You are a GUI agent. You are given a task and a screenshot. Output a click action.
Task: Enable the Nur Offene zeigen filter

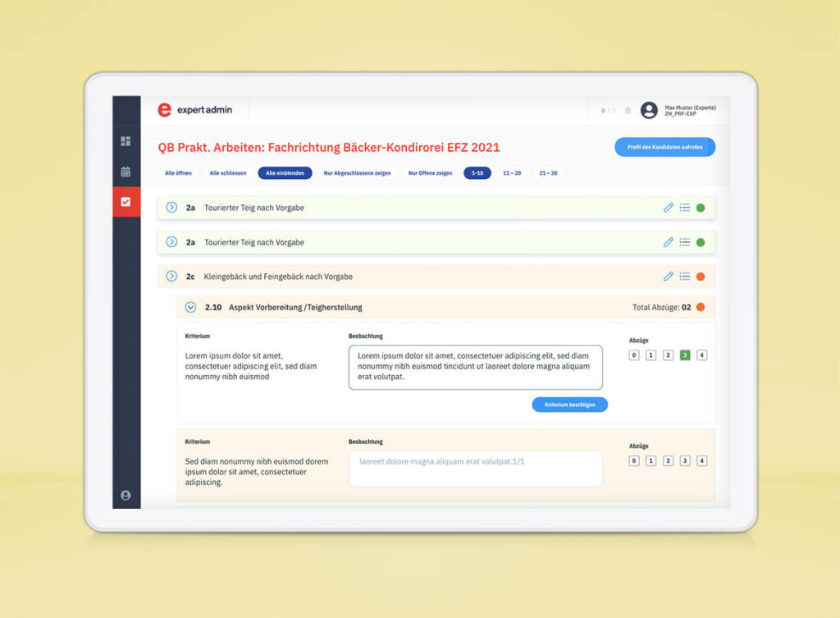[430, 173]
